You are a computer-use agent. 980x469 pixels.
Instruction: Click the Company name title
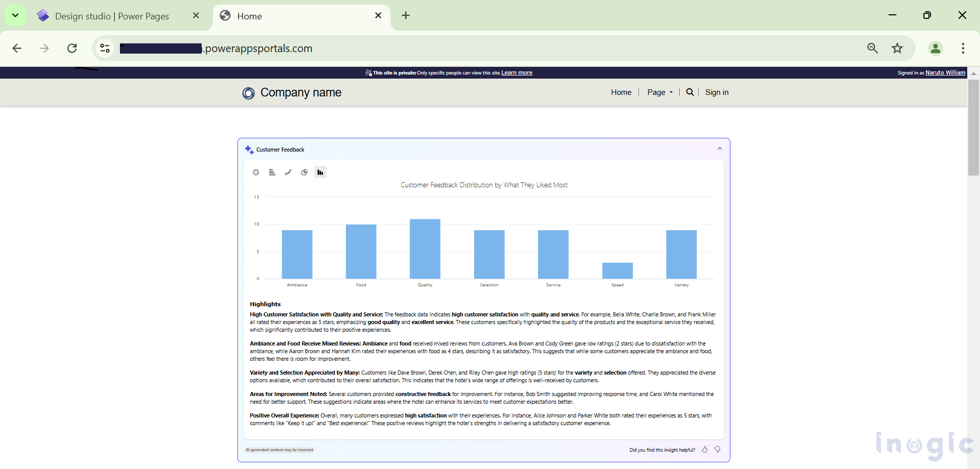(301, 93)
